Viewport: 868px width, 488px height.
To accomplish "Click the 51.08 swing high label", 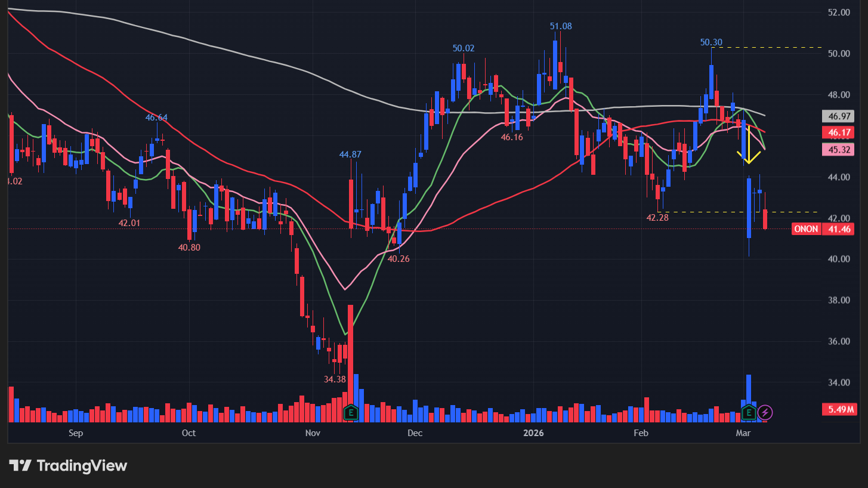I will (x=560, y=26).
